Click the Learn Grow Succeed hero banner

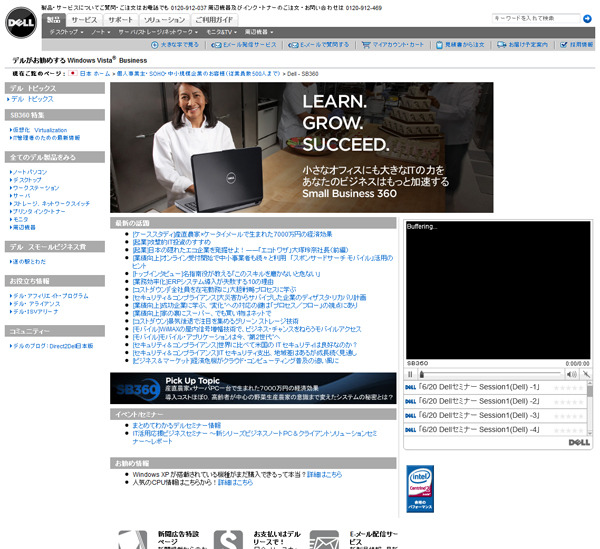click(302, 147)
